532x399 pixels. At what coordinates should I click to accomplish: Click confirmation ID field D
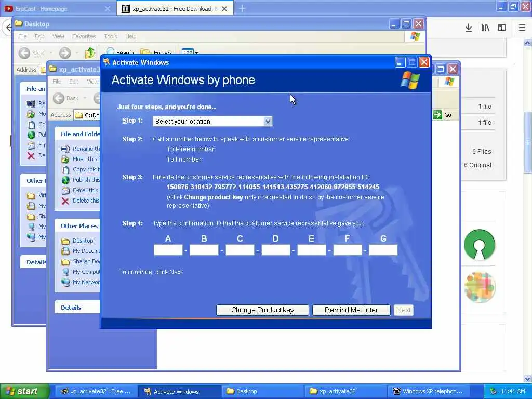276,250
